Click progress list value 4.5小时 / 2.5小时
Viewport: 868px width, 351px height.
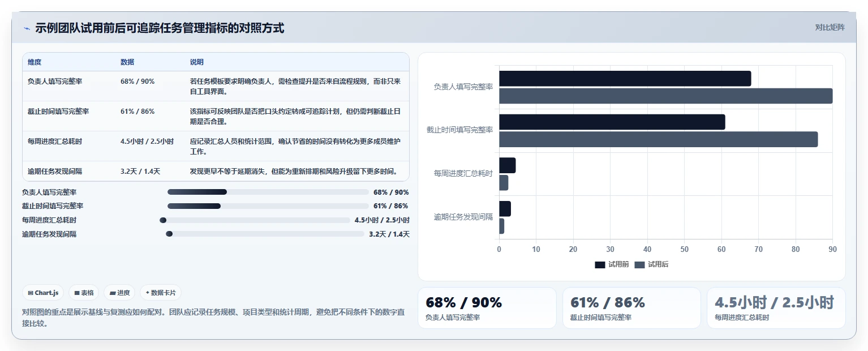point(382,220)
